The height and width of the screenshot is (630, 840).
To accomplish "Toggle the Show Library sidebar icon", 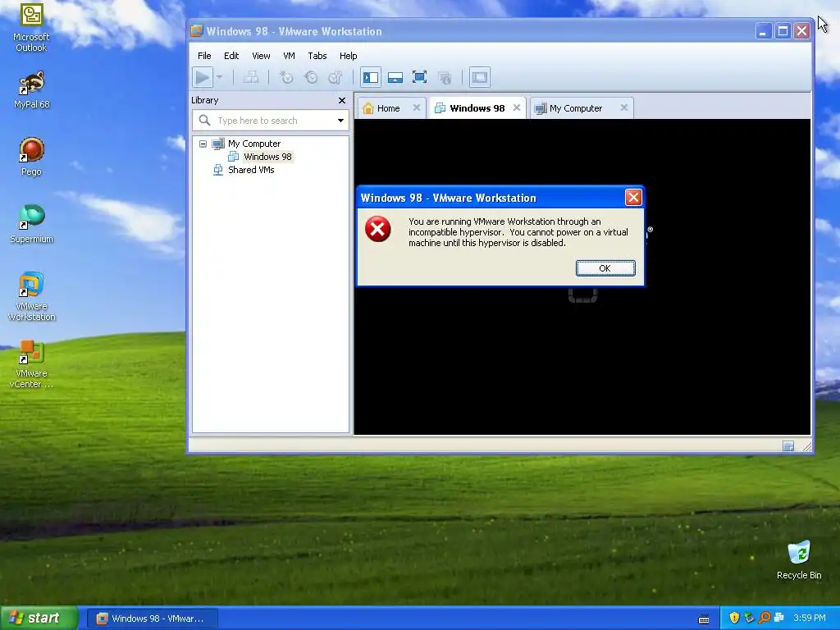I will (371, 78).
